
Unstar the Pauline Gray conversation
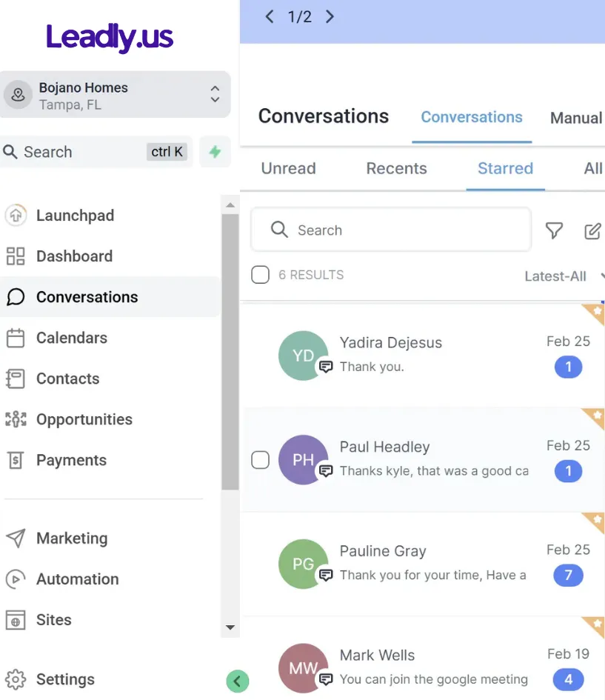tap(594, 522)
